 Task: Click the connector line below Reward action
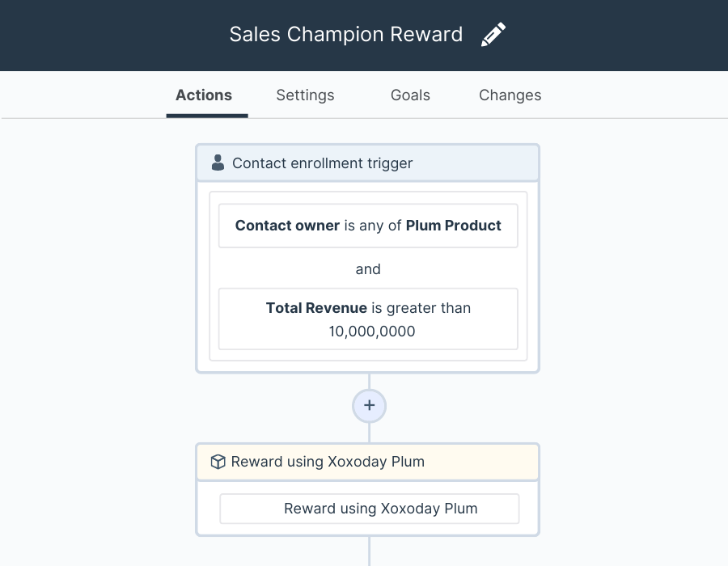click(x=369, y=551)
